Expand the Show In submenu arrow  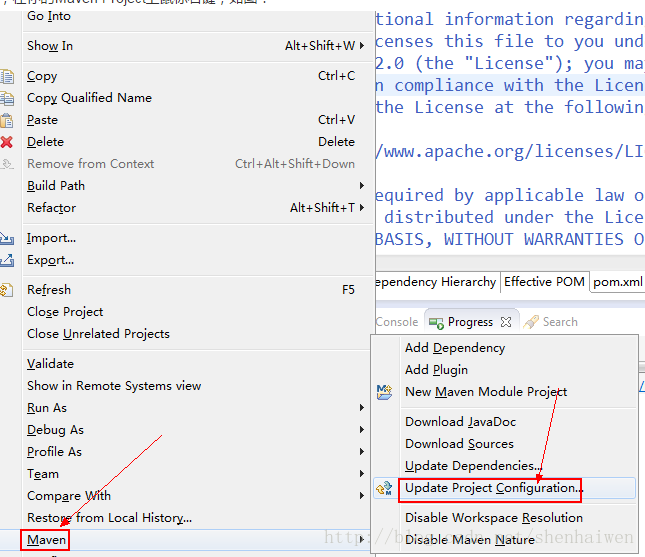(362, 46)
